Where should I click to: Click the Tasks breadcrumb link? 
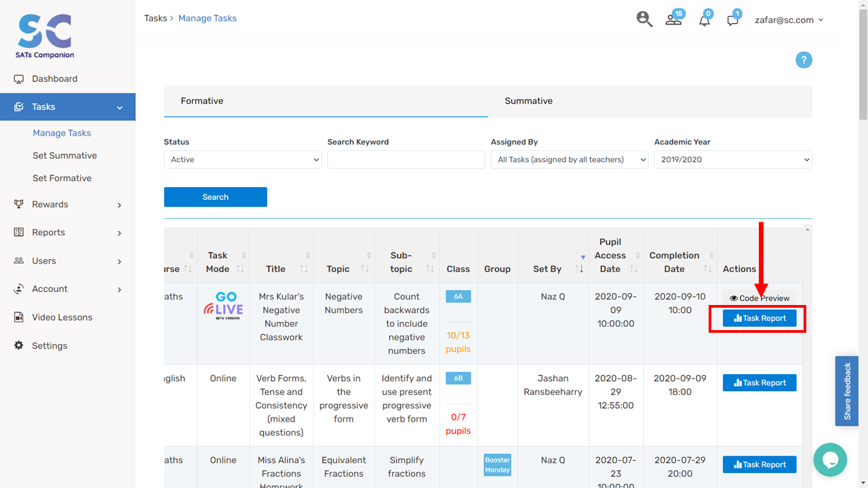tap(155, 18)
